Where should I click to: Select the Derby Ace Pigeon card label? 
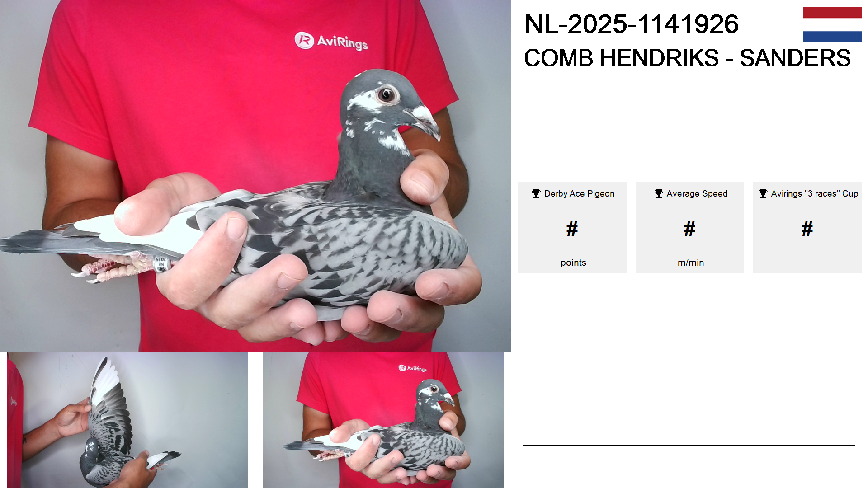(x=579, y=193)
